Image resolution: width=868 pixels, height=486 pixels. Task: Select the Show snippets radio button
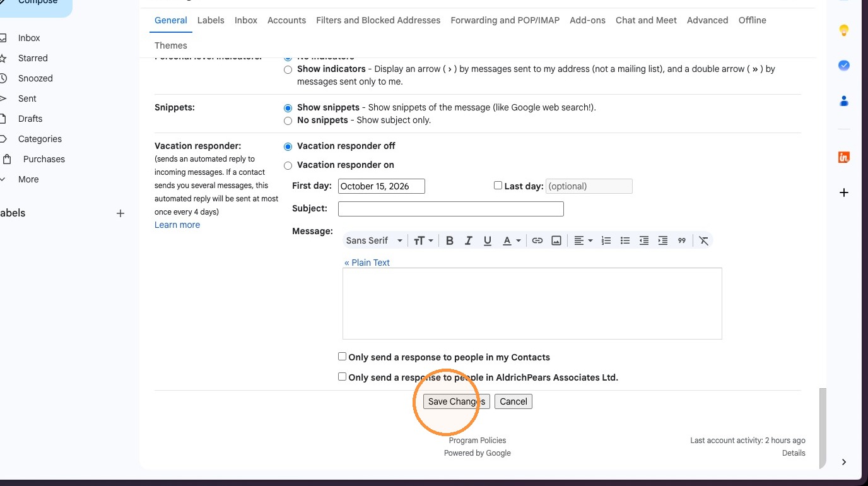[x=288, y=108]
